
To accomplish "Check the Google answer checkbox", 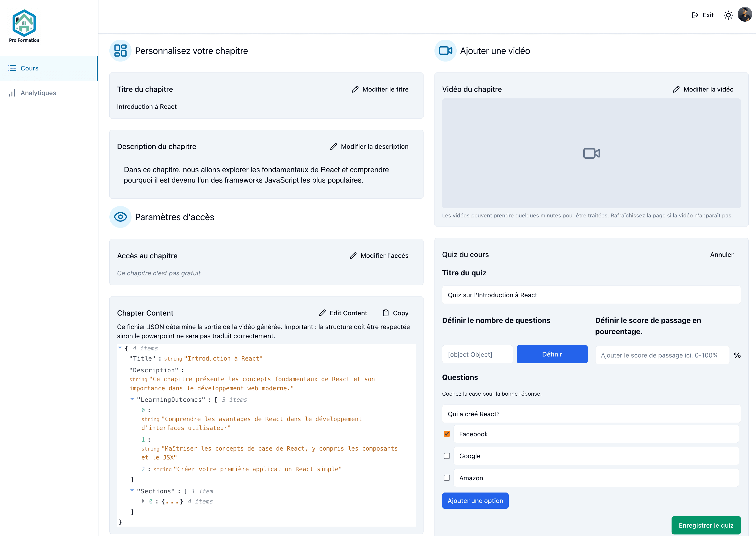I will click(x=447, y=456).
